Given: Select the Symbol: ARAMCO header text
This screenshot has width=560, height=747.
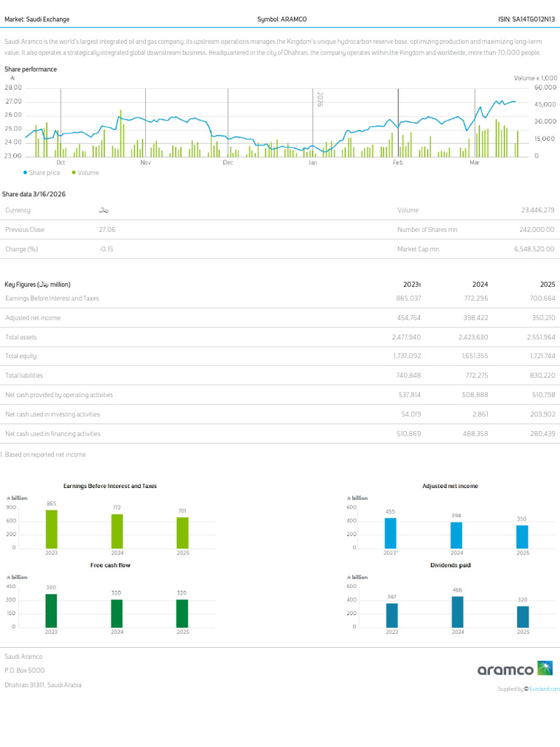Looking at the screenshot, I should click(x=282, y=20).
